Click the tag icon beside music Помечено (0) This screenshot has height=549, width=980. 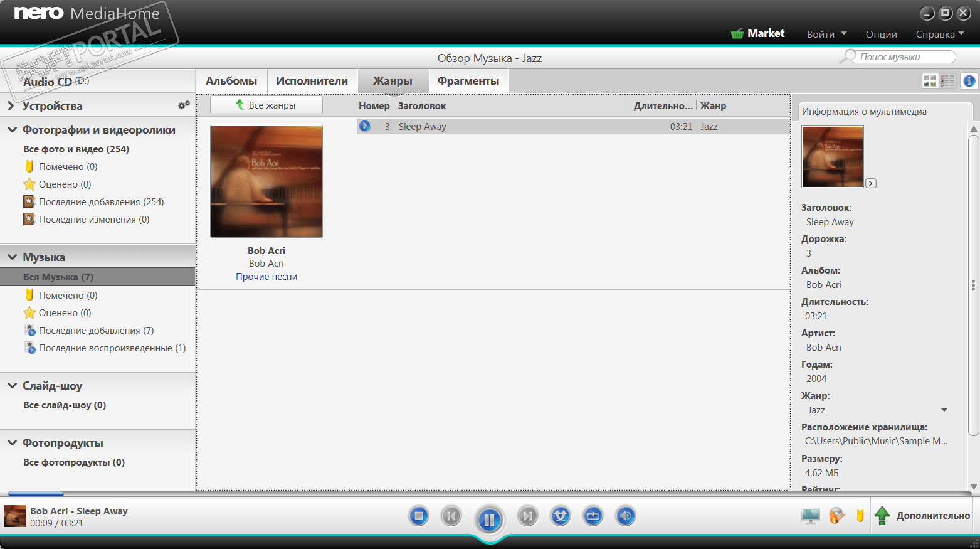pos(29,295)
